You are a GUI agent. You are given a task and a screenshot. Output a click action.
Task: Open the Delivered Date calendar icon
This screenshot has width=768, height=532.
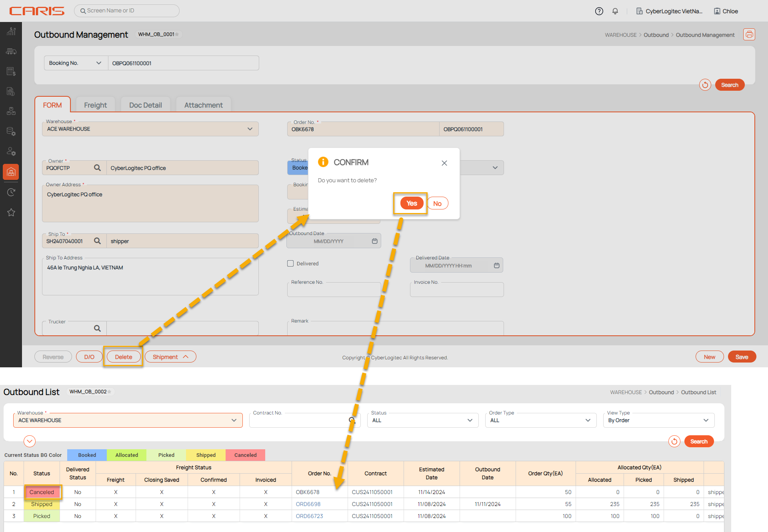496,265
